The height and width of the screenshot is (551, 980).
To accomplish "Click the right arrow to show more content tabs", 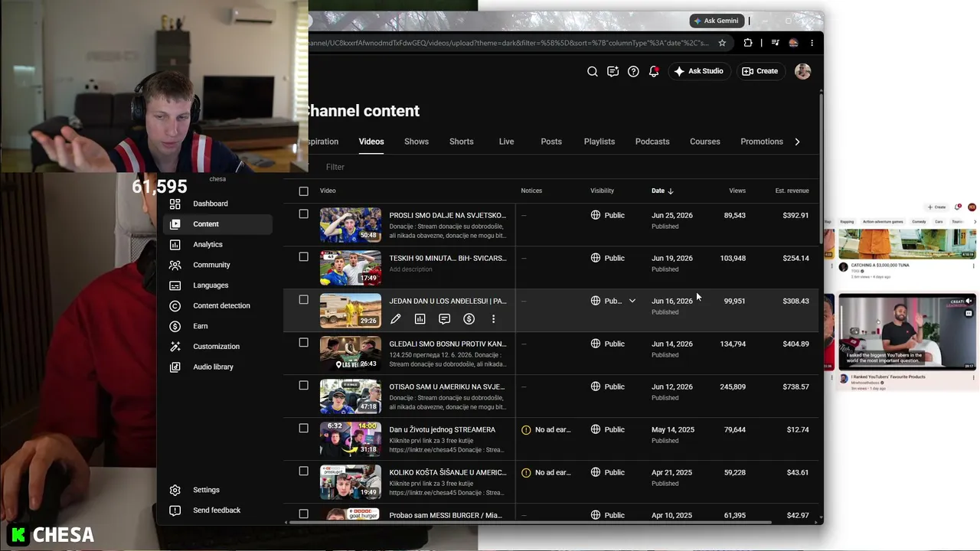I will tap(797, 142).
